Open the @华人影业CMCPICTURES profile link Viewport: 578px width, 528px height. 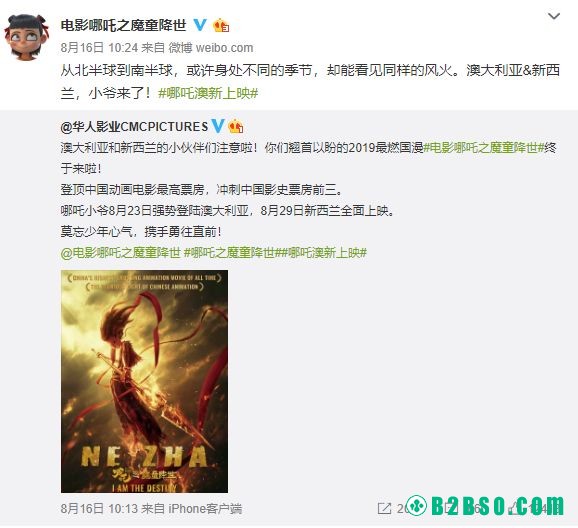134,126
